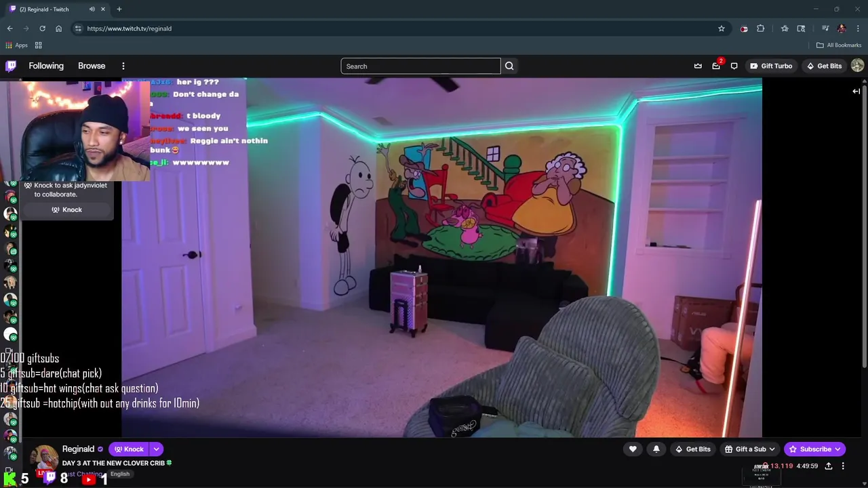Viewport: 868px width, 488px height.
Task: Open Prime loot crown icon
Action: [698, 66]
